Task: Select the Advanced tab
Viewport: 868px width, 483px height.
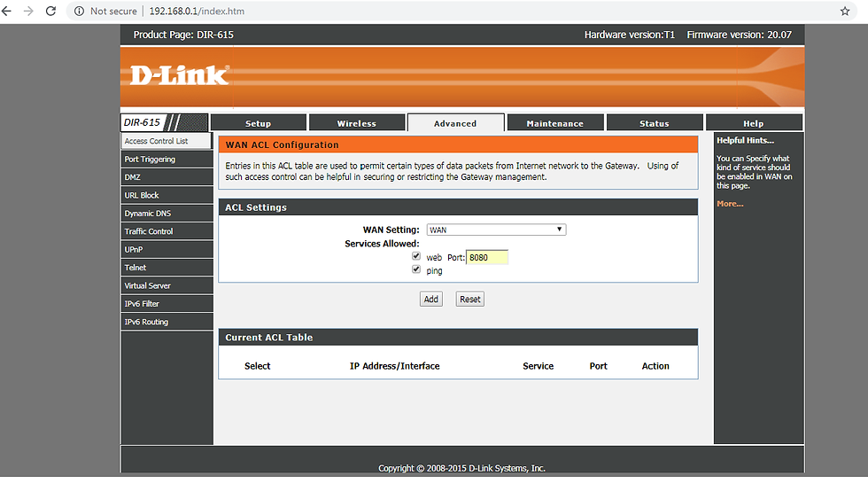Action: [x=455, y=123]
